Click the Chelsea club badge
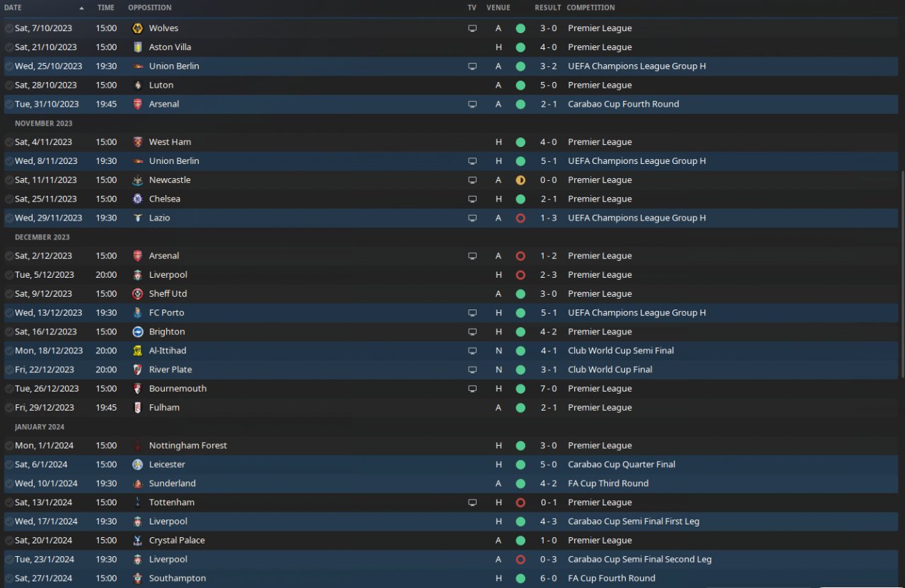This screenshot has width=905, height=588. [x=137, y=199]
